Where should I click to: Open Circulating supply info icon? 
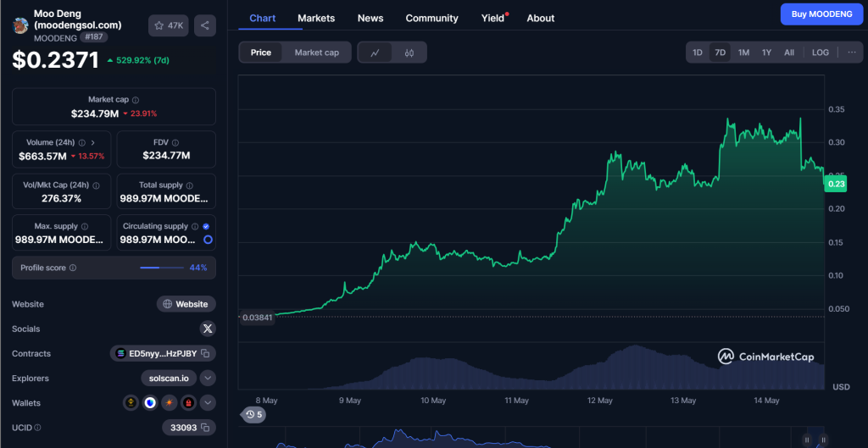pyautogui.click(x=194, y=227)
